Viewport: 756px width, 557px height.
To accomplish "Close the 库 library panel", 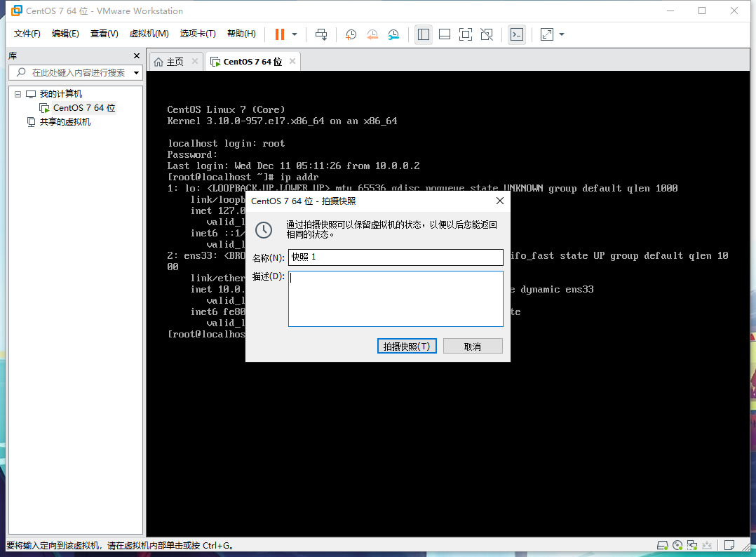I will click(x=137, y=56).
